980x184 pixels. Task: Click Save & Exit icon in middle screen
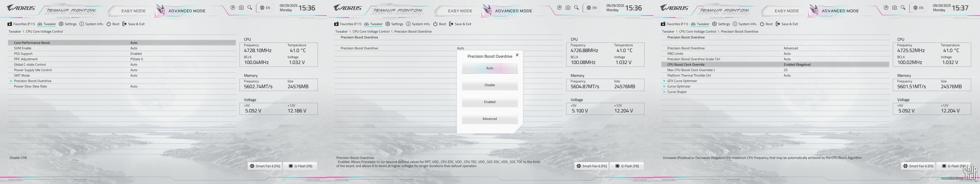[451, 24]
